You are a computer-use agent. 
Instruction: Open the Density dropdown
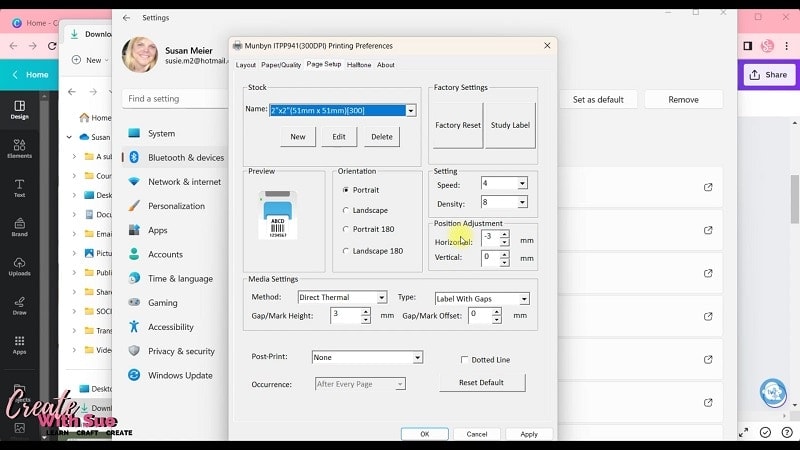[x=522, y=203]
